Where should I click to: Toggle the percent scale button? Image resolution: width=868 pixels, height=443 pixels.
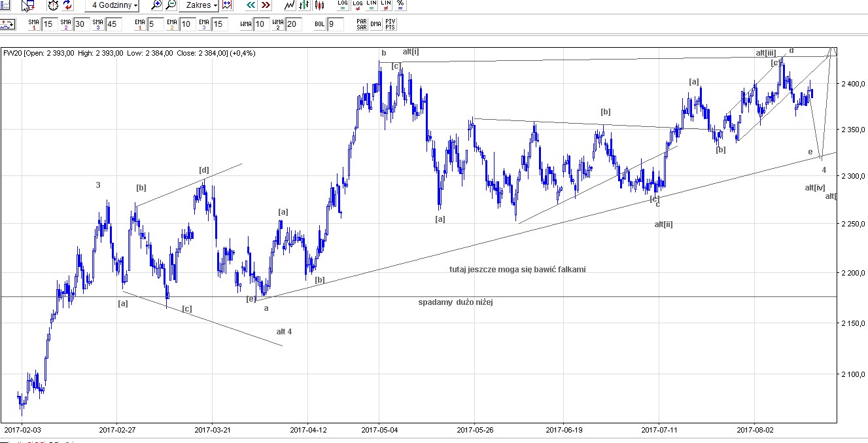(400, 5)
